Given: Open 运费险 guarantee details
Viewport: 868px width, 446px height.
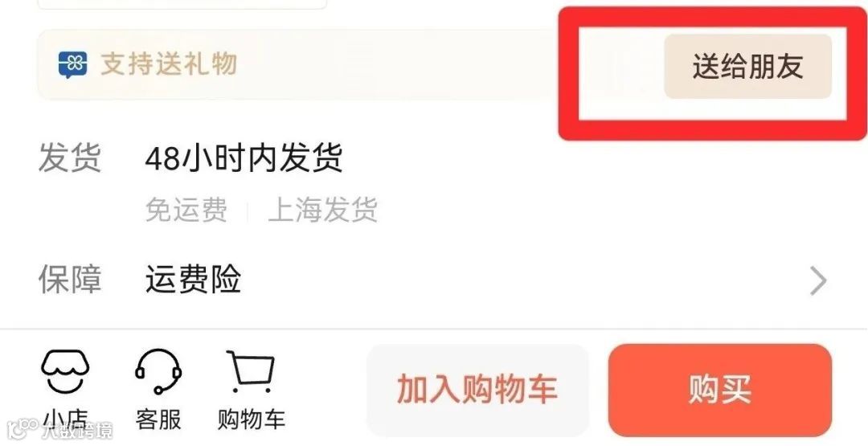Looking at the screenshot, I should (x=193, y=279).
